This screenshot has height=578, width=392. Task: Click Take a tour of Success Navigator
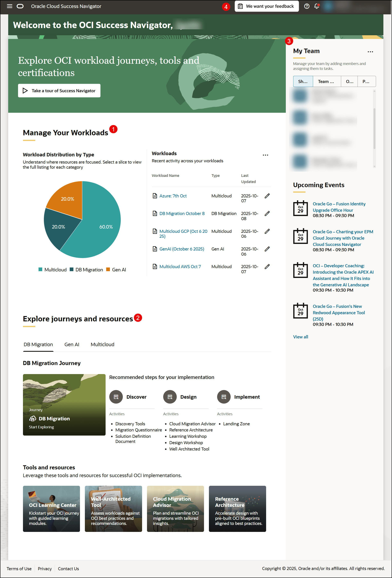click(59, 91)
